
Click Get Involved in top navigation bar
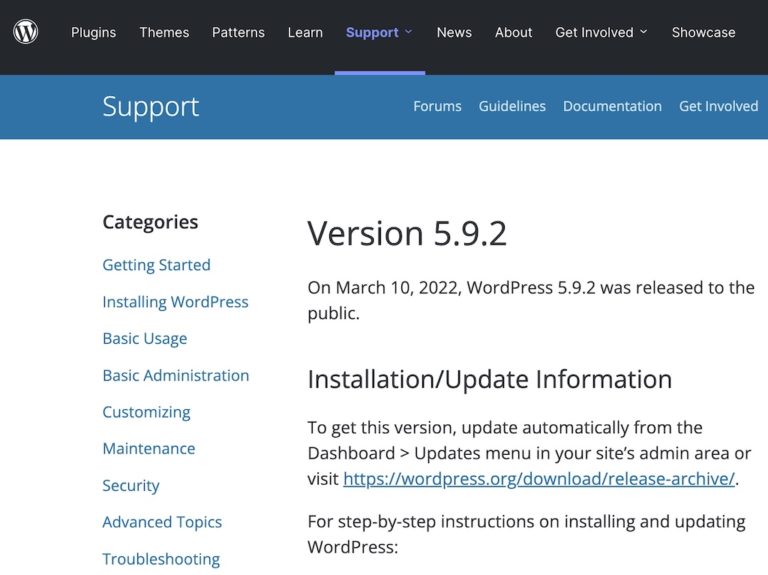point(594,32)
